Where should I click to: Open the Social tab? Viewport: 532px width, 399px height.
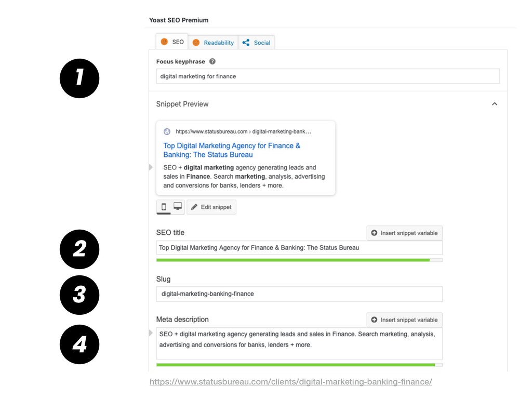coord(257,43)
